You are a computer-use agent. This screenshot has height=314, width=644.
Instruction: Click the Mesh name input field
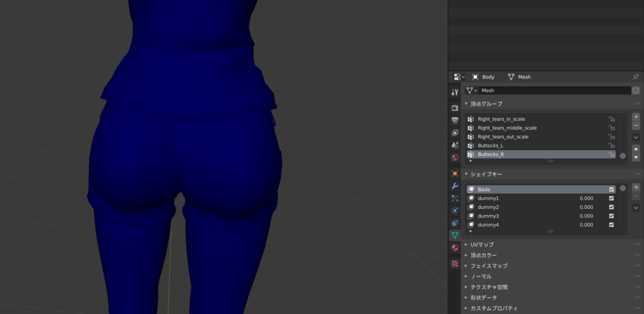coord(554,91)
